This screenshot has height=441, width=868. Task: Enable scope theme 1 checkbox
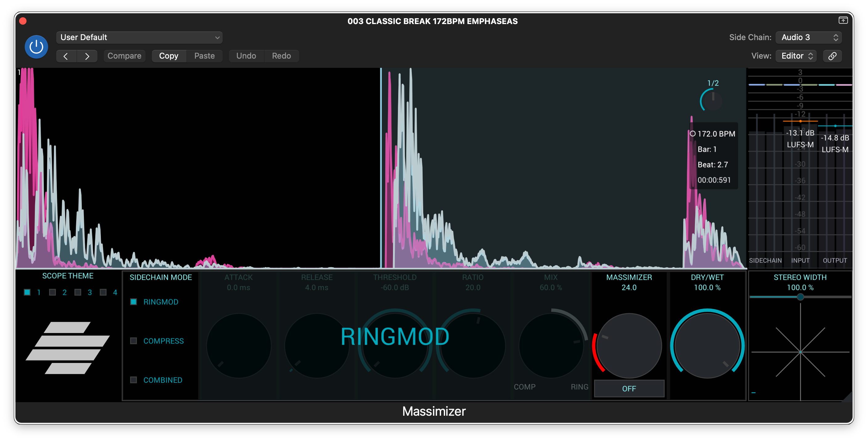(x=27, y=292)
